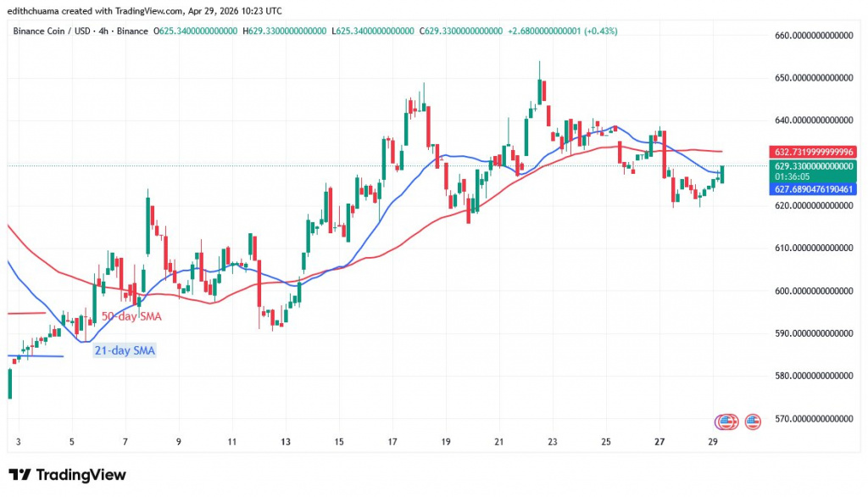Select the right US flag session icon
Screen dimensions: 868x497
753,420
